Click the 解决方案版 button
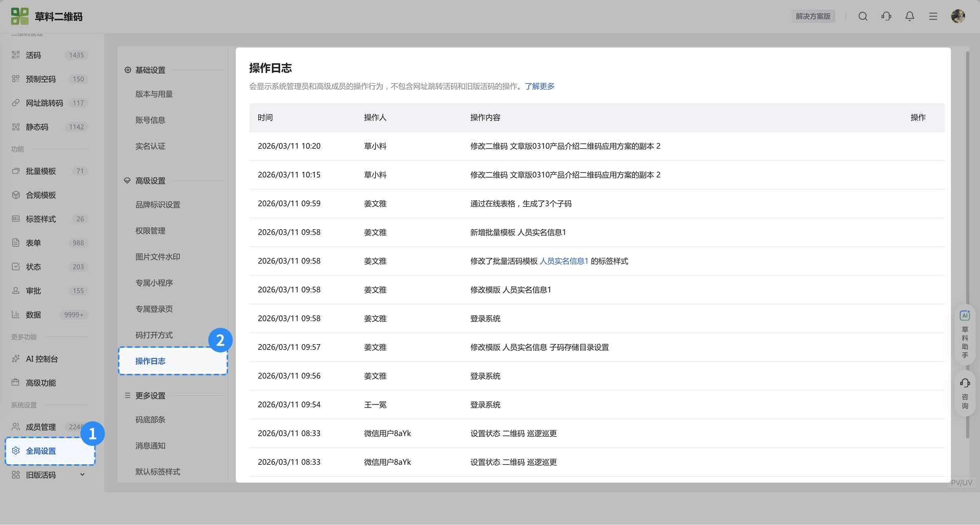 click(x=813, y=16)
